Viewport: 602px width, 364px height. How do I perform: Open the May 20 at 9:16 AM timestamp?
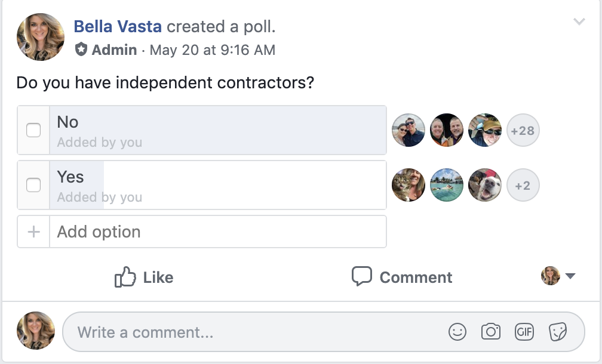click(213, 50)
